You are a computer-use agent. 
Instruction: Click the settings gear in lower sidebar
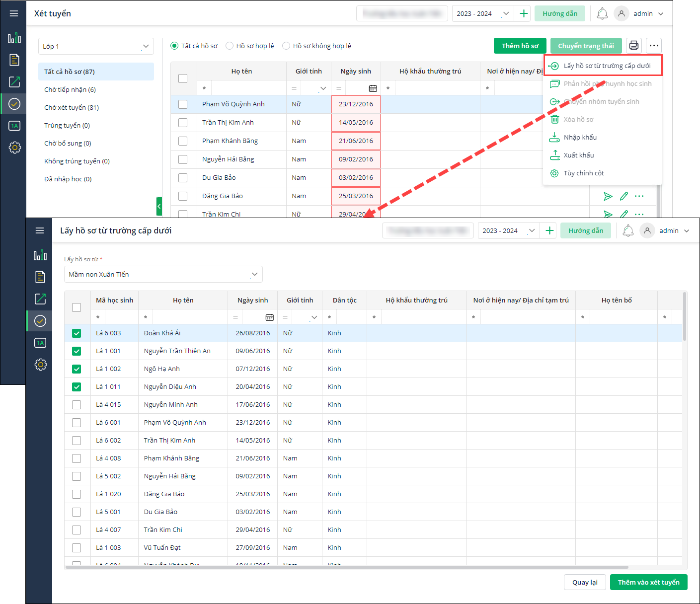pyautogui.click(x=40, y=365)
